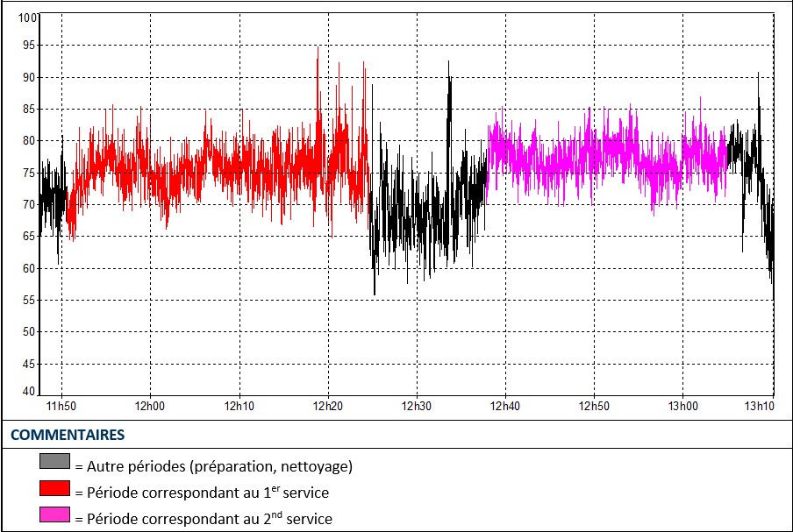793x532 pixels.
Task: Click the 11h50 time axis label
Action: point(61,407)
